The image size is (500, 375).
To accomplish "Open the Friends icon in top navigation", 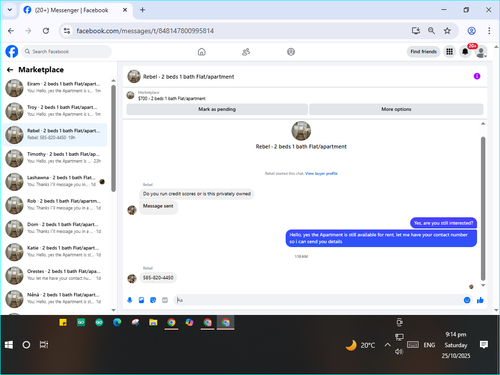I will (246, 52).
